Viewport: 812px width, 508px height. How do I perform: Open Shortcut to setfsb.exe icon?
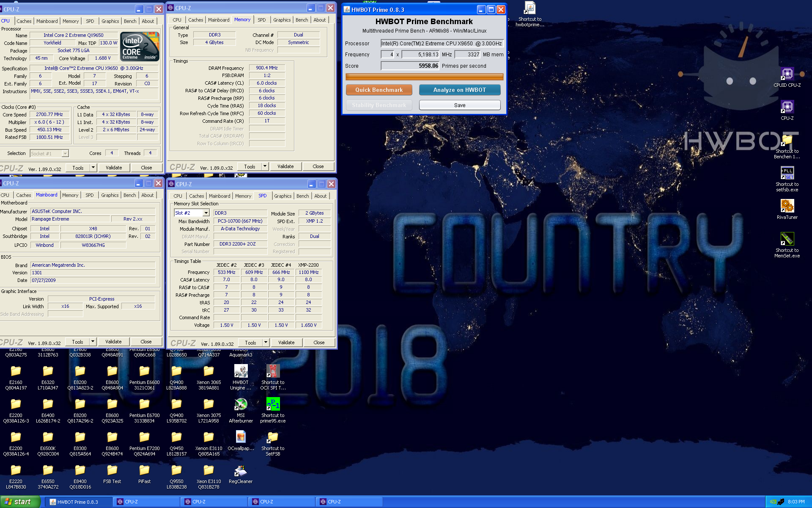click(787, 179)
